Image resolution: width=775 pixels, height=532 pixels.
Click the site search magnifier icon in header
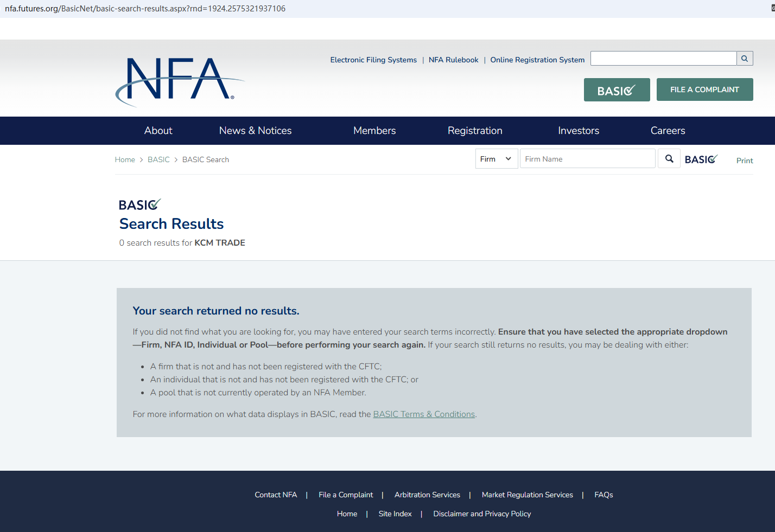[x=745, y=59]
